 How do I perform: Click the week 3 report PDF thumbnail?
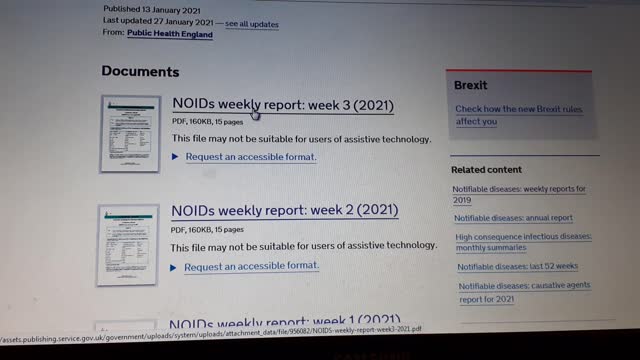(130, 134)
